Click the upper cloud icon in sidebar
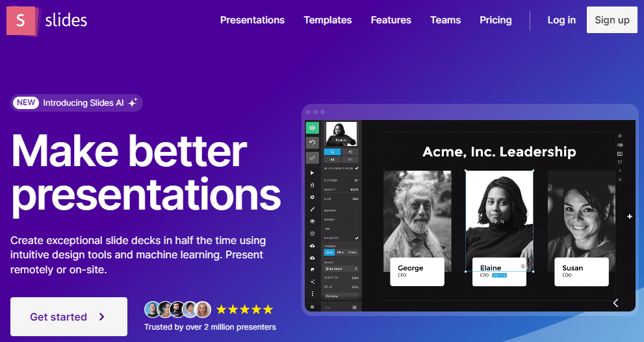 coord(312,246)
